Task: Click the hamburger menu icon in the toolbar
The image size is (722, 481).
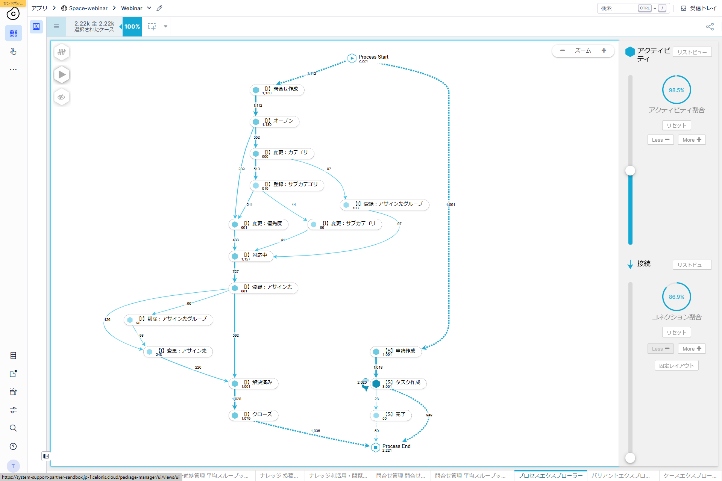Action: pos(56,27)
